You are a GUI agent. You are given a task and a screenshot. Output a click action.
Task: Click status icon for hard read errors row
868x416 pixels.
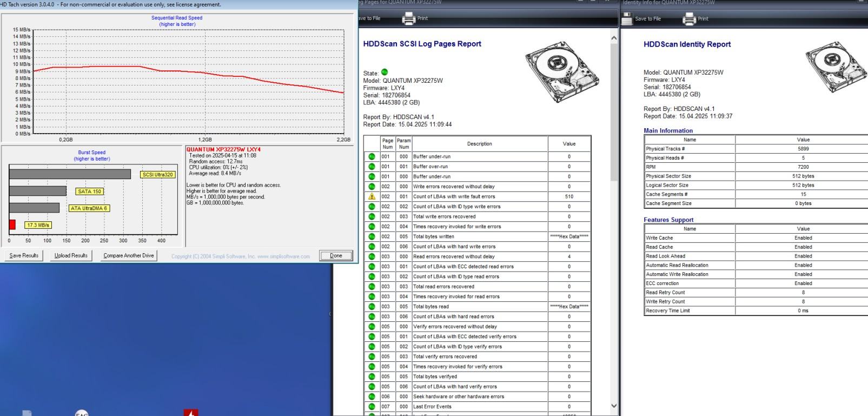[x=372, y=316]
